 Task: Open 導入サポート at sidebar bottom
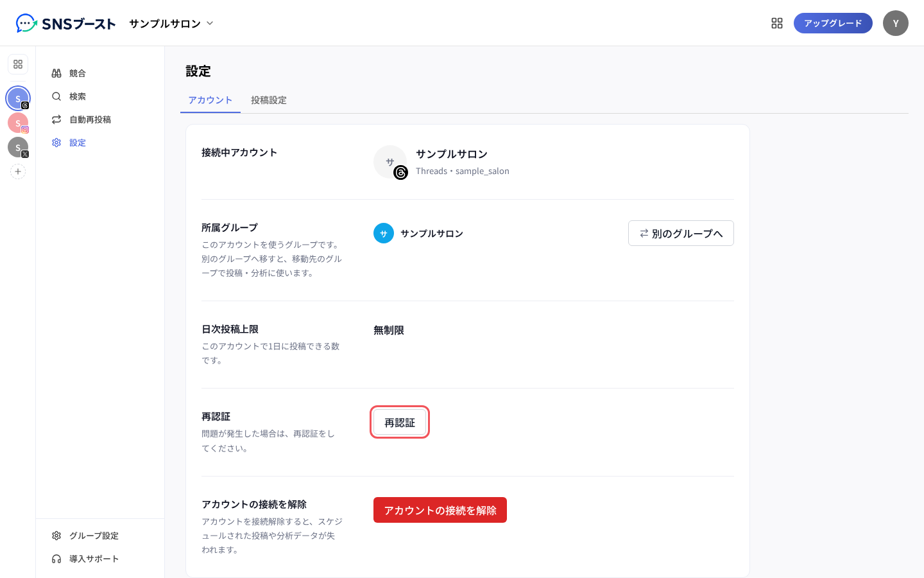point(100,559)
